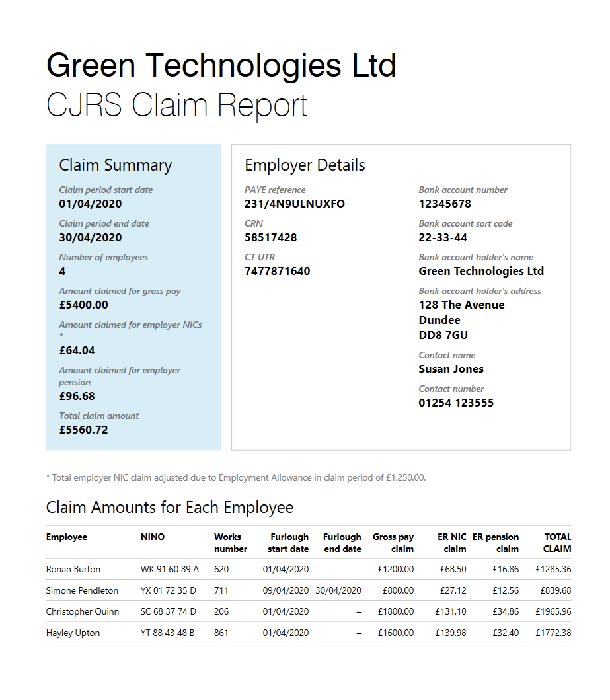The height and width of the screenshot is (700, 610).
Task: Click gross pay claim £1800.00
Action: (x=395, y=611)
